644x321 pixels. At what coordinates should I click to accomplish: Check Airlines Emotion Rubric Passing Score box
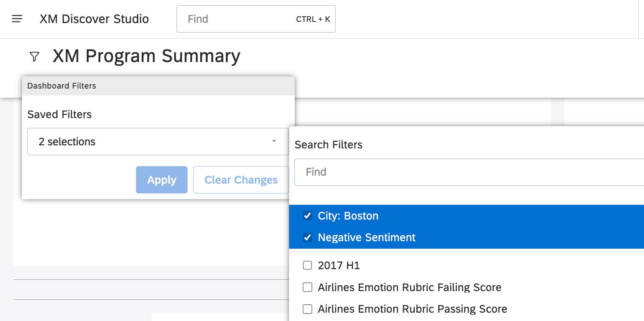tap(308, 309)
